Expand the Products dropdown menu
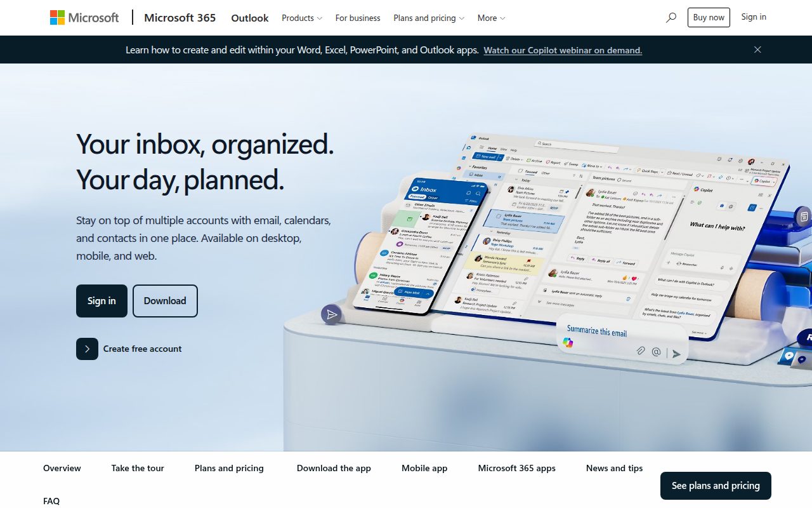This screenshot has width=812, height=508. [302, 18]
